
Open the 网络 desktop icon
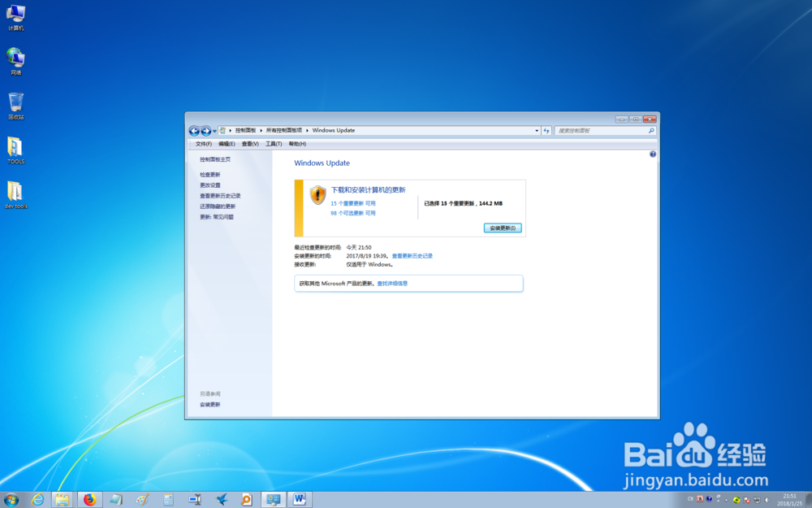[15, 62]
